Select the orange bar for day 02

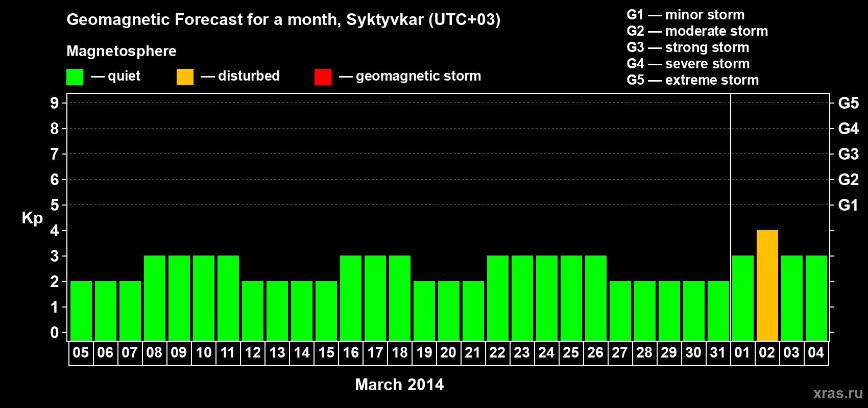coord(767,286)
